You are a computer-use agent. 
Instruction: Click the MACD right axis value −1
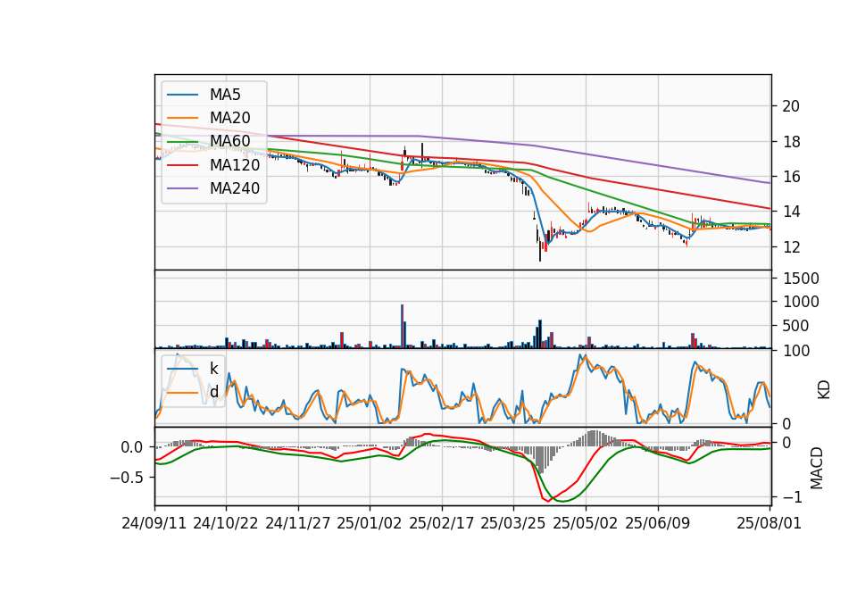(793, 497)
